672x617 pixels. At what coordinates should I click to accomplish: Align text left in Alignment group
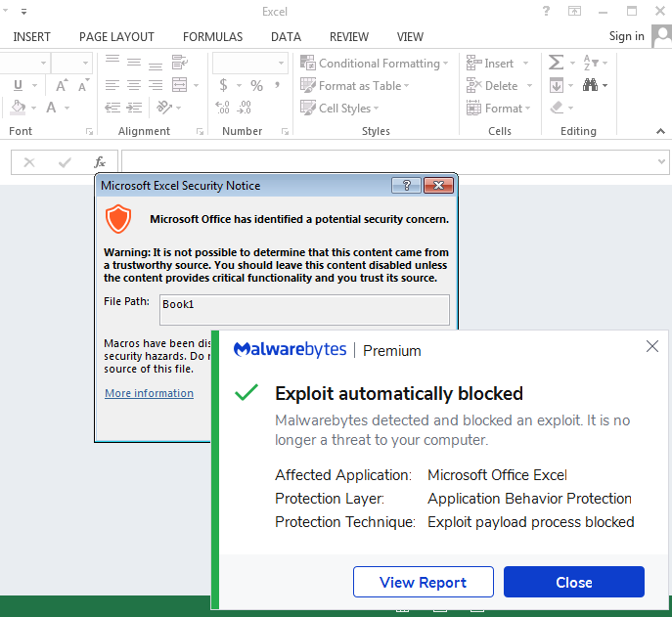[x=112, y=85]
